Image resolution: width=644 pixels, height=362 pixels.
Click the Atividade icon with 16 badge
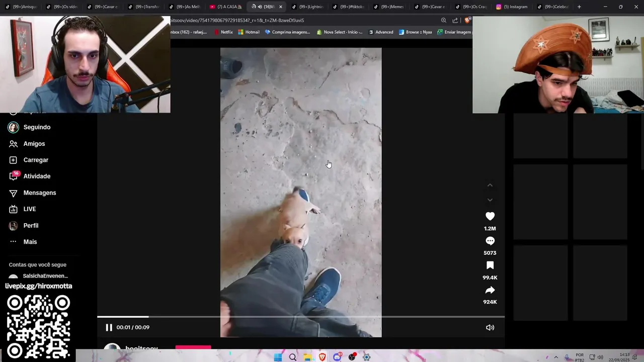[x=14, y=176]
